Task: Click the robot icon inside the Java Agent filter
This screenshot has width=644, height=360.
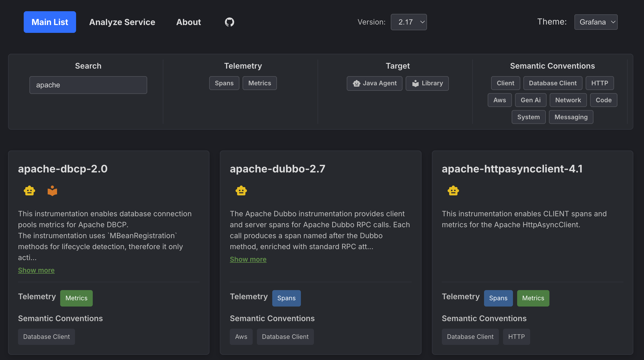Action: (x=356, y=83)
